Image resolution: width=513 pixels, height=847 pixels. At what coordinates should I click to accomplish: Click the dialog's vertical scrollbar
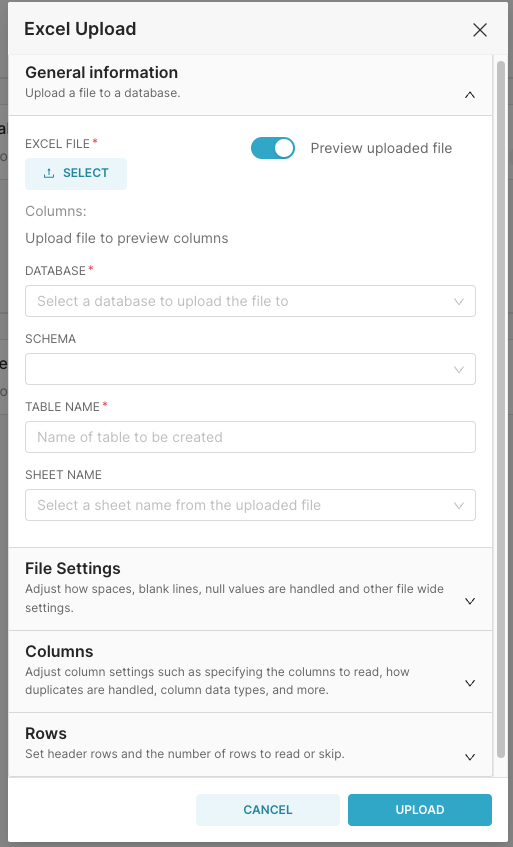(x=501, y=408)
